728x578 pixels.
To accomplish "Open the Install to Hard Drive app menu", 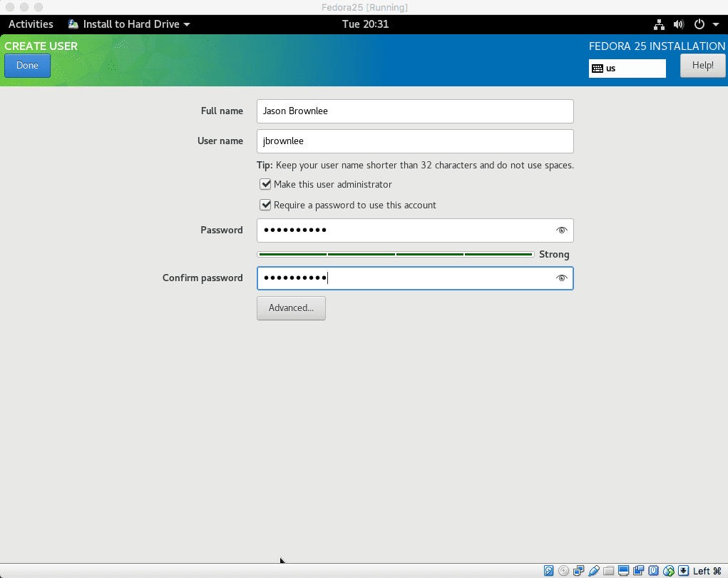I will pos(130,24).
